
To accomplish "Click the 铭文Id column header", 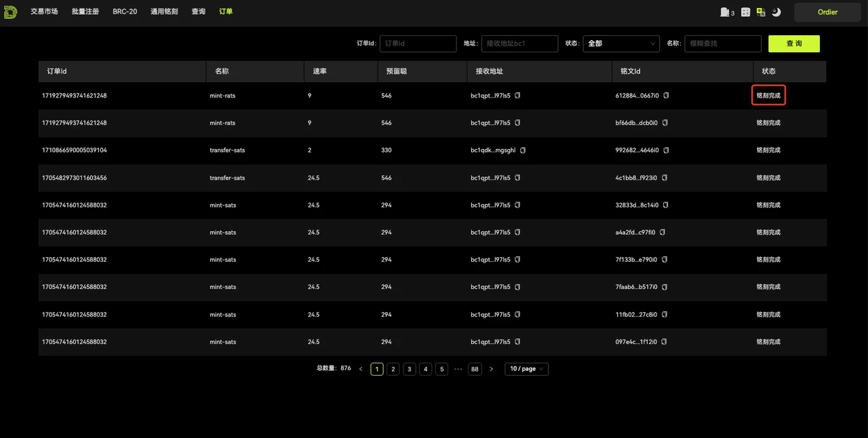I will click(682, 71).
